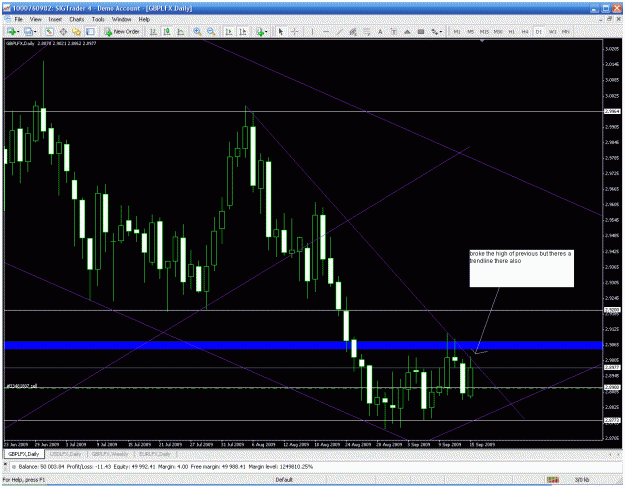Click the rectangle shape drawing tool
The height and width of the screenshot is (486, 625).
(x=421, y=31)
